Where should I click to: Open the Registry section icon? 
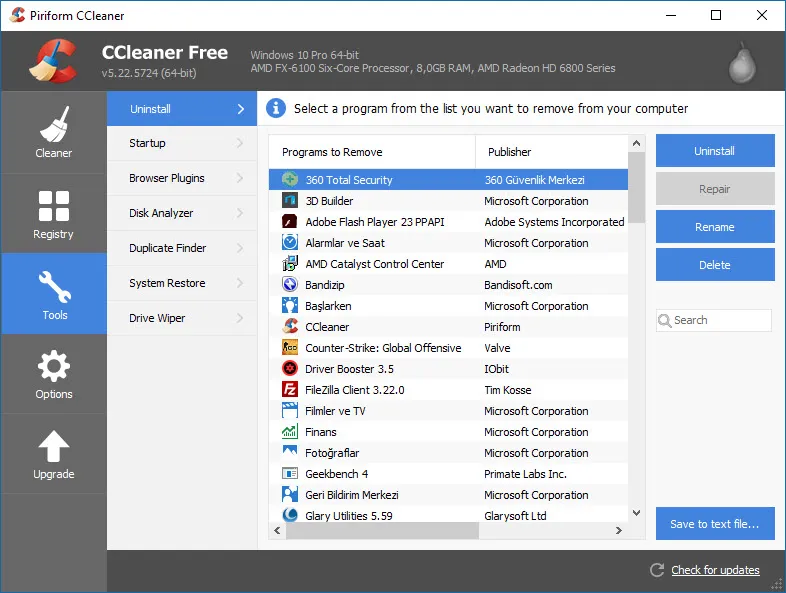[54, 206]
